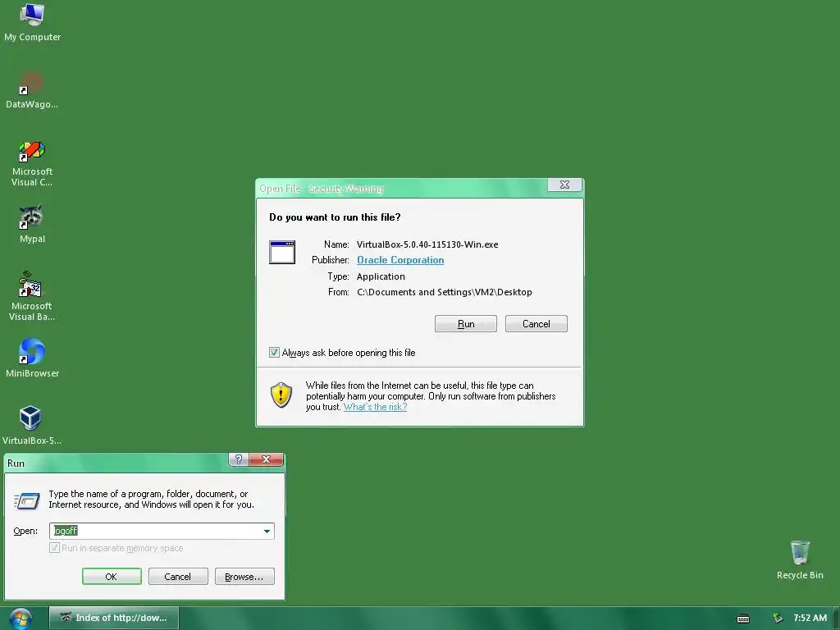Click the 7:52 AM taskbar clock
The image size is (840, 630).
[x=810, y=618]
